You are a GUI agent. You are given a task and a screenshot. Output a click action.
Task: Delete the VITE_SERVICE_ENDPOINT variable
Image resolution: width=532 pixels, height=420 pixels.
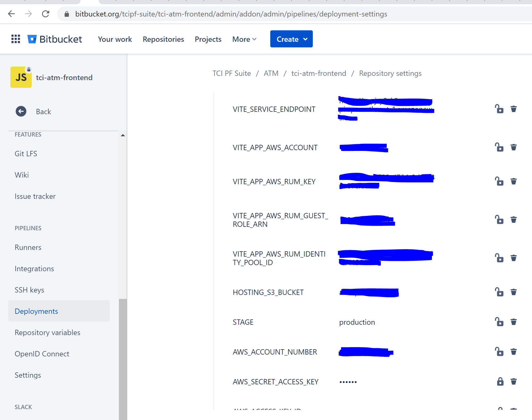513,109
